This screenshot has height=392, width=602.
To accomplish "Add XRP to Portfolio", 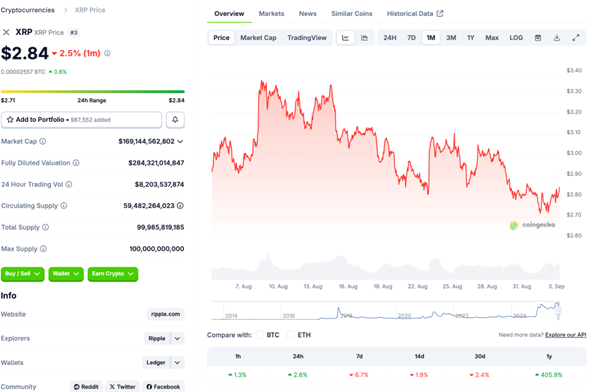I will pos(81,120).
